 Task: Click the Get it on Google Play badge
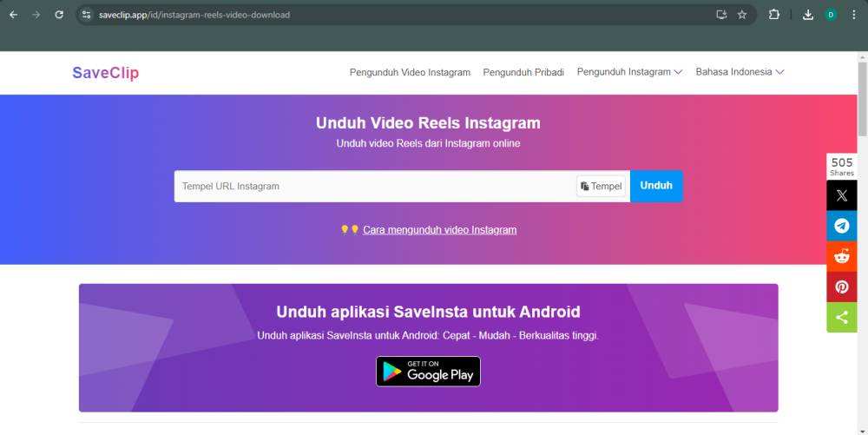click(428, 372)
